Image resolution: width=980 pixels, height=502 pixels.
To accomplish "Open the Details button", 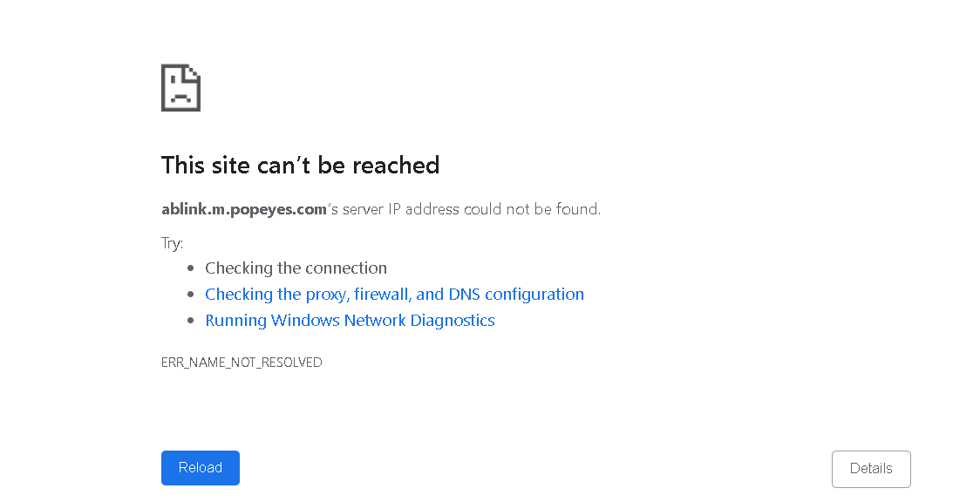I will click(x=871, y=469).
